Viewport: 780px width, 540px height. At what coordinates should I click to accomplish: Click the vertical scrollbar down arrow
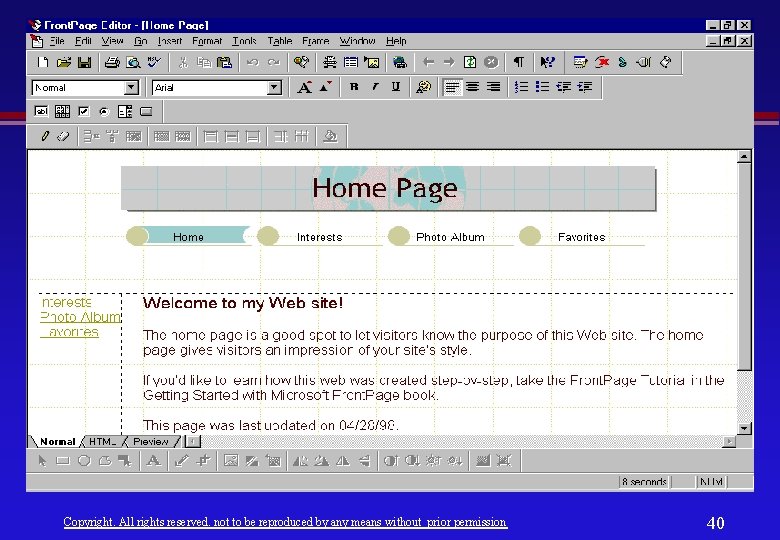744,428
